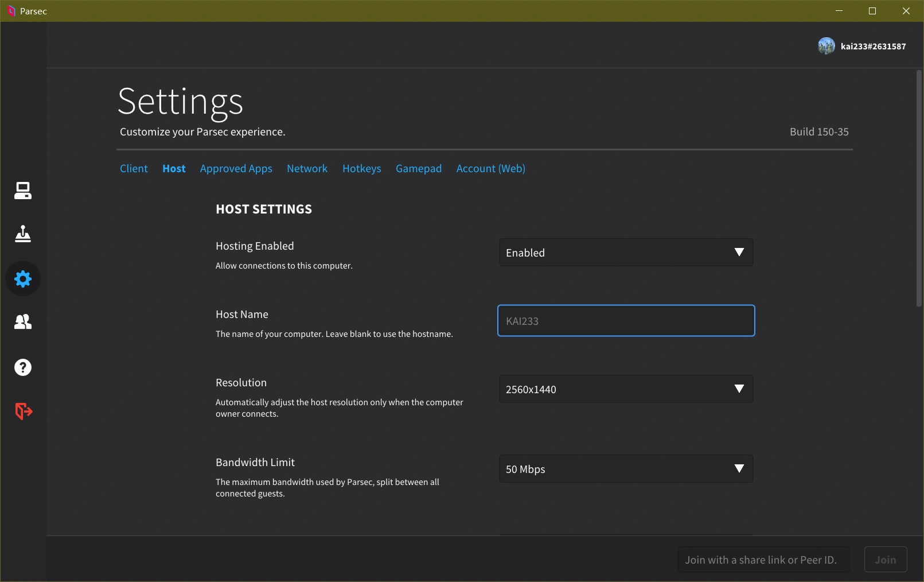This screenshot has height=582, width=924.
Task: Select the Settings gear sidebar icon
Action: pos(23,279)
